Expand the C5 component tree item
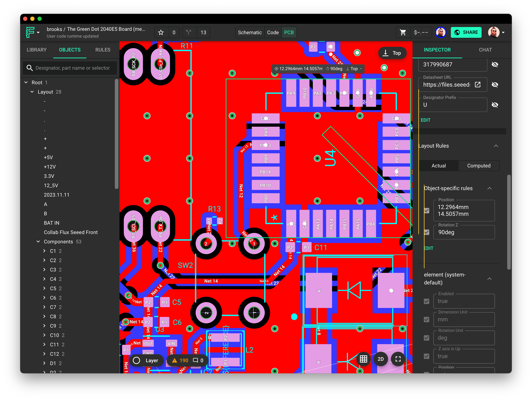Viewport: 532px width, 400px height. [x=44, y=288]
